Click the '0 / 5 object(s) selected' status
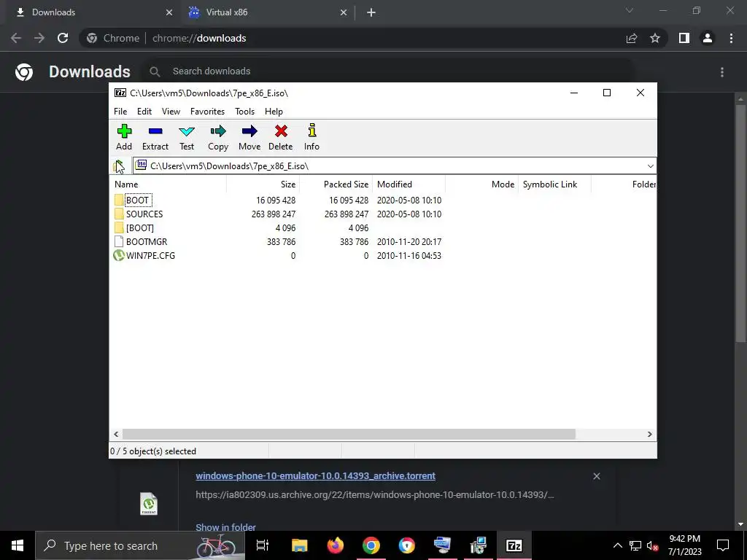This screenshot has width=747, height=560. (x=153, y=451)
